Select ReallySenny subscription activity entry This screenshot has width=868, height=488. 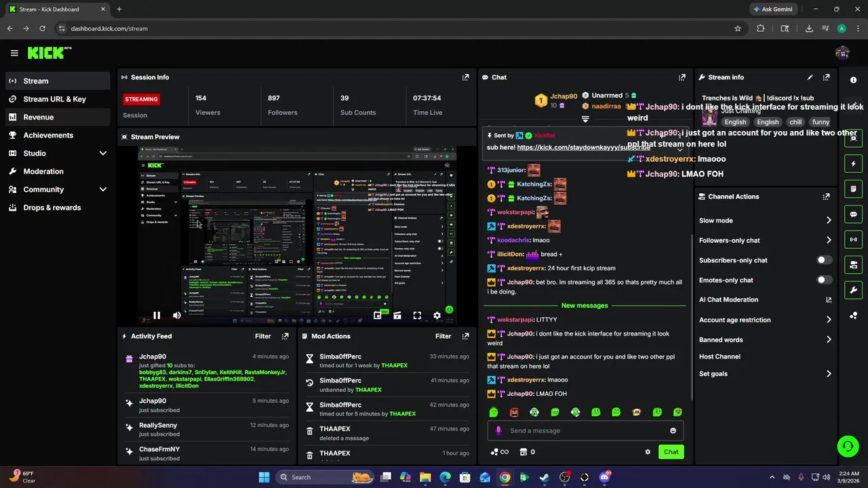(x=208, y=429)
